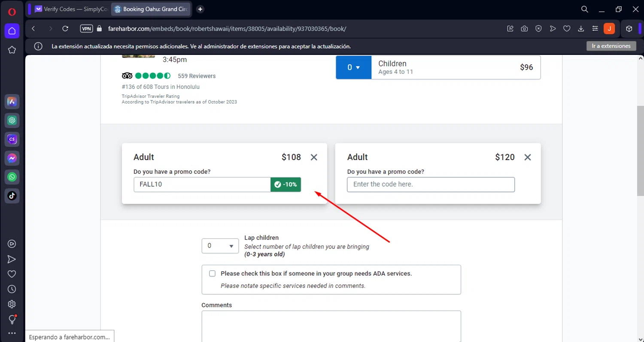
Task: Open My Flow arrow icon in sidebar
Action: click(12, 259)
